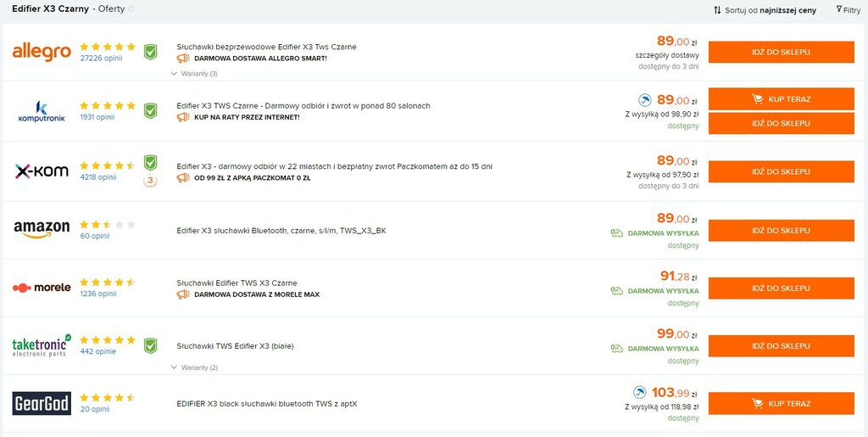Click the info icon next to Oferty
This screenshot has height=437, width=868.
pyautogui.click(x=131, y=8)
